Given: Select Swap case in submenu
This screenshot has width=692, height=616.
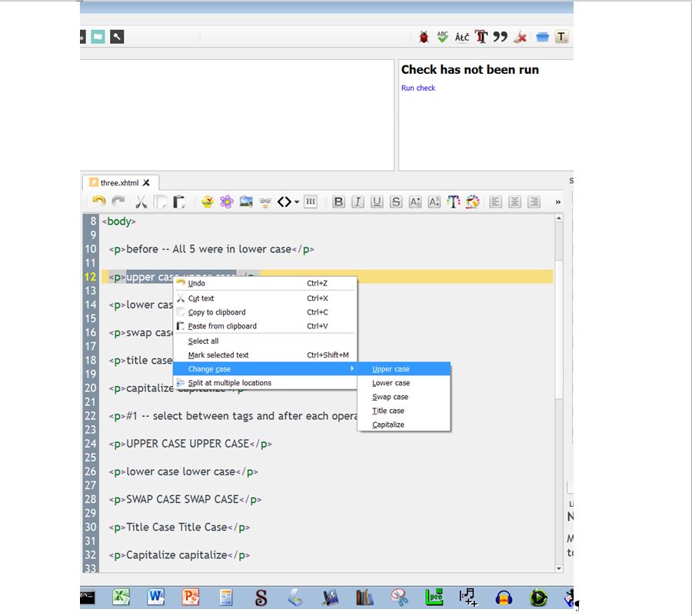Looking at the screenshot, I should tap(404, 397).
